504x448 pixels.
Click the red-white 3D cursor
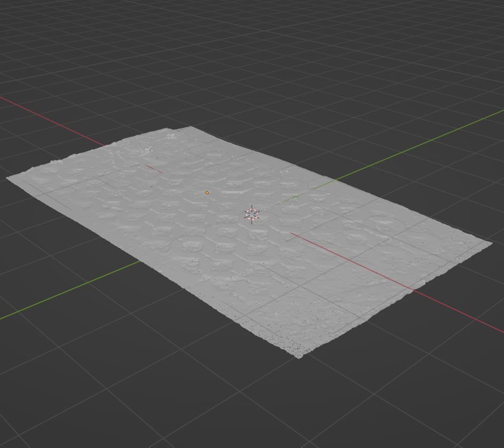(x=252, y=215)
